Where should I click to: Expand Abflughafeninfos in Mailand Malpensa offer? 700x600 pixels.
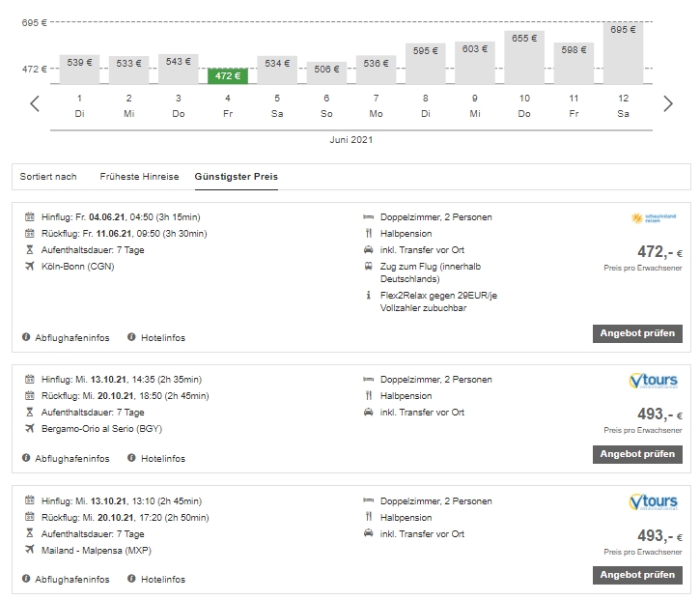71,579
